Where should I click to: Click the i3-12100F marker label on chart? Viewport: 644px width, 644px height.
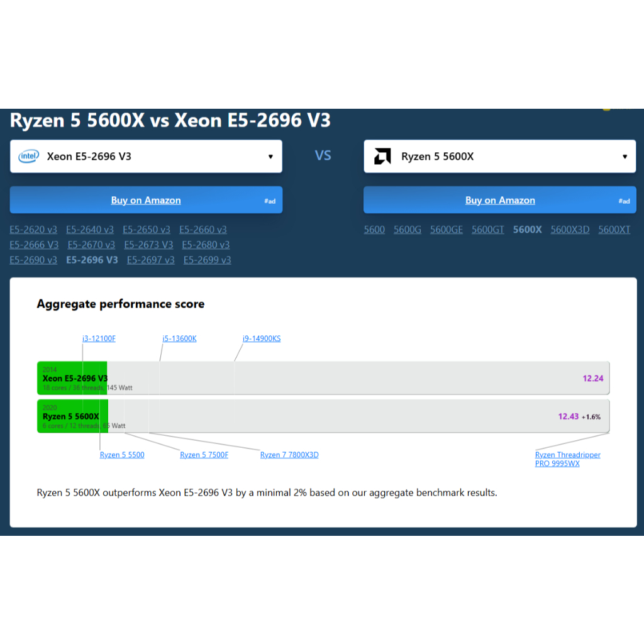click(99, 338)
